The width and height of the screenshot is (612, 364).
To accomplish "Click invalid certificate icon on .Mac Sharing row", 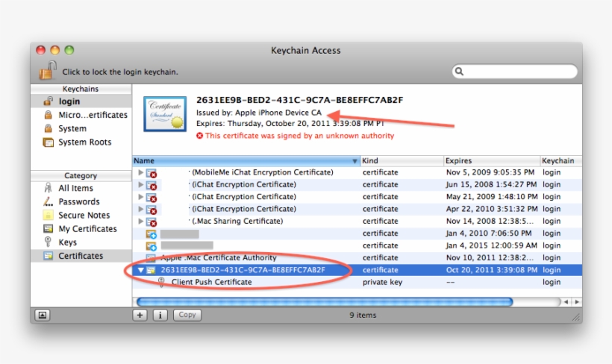I will (152, 222).
